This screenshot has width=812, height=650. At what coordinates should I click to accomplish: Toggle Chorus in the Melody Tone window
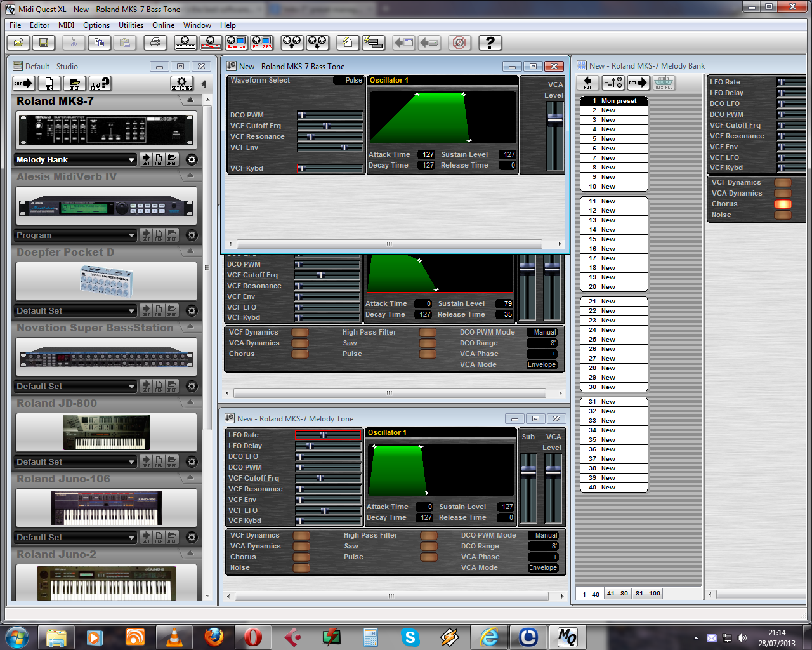[x=301, y=557]
